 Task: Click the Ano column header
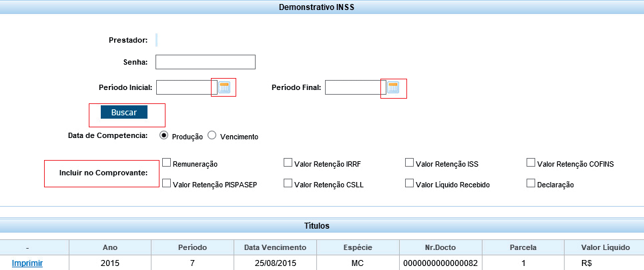110,247
